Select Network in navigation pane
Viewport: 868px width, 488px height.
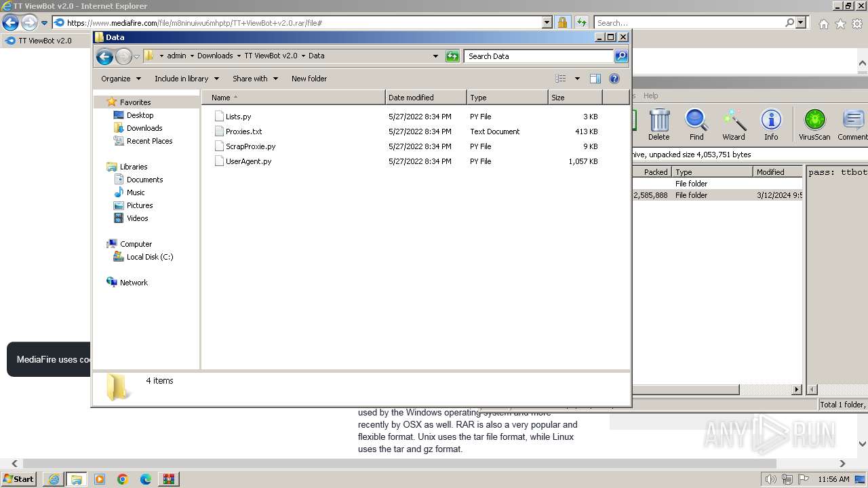[134, 283]
